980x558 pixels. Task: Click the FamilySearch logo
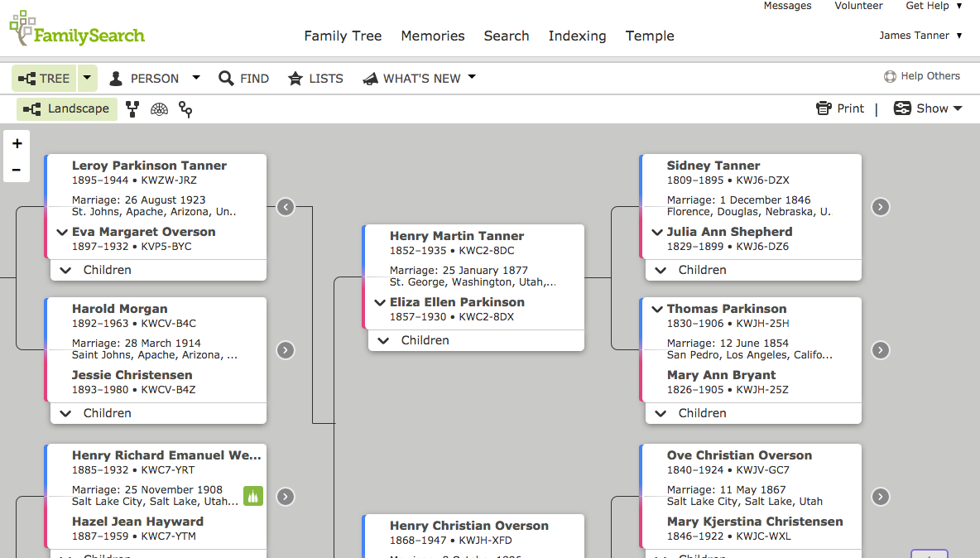click(77, 30)
